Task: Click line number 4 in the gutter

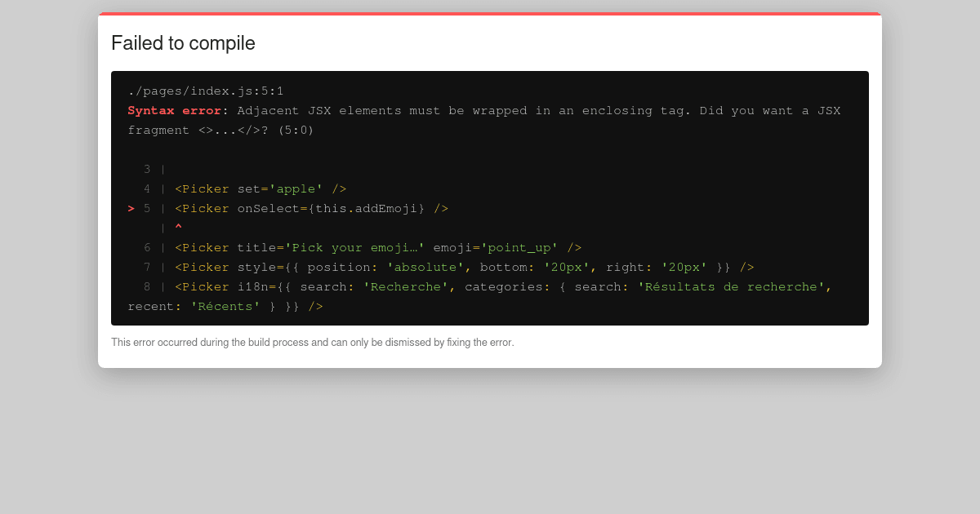Action: tap(147, 189)
